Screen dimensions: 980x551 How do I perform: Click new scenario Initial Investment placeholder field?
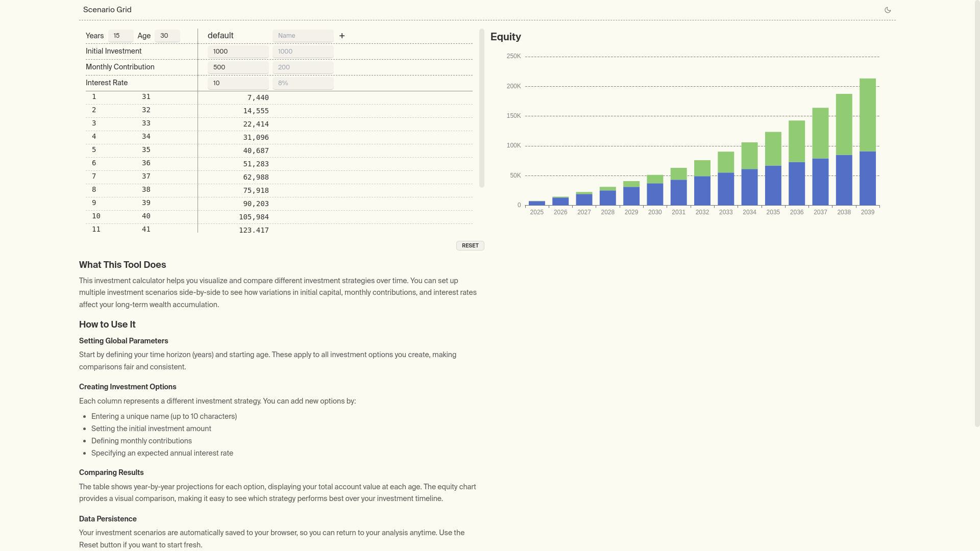303,52
